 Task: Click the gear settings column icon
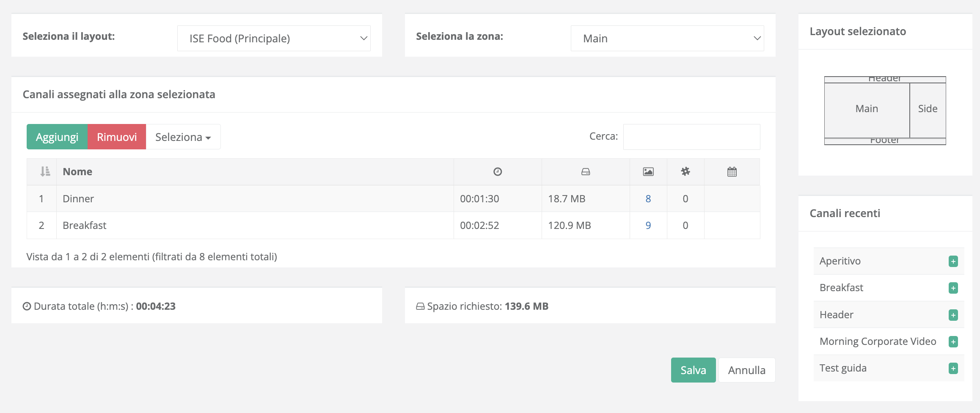pos(685,171)
